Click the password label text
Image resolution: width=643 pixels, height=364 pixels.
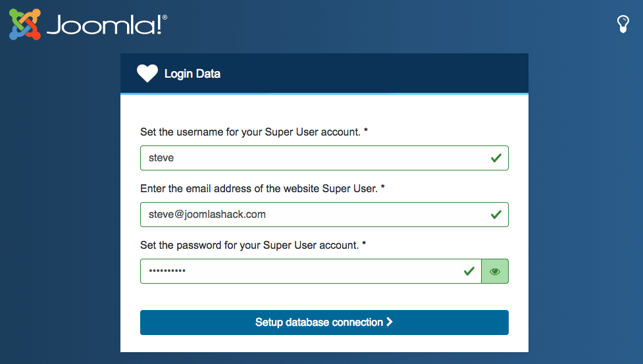click(253, 245)
